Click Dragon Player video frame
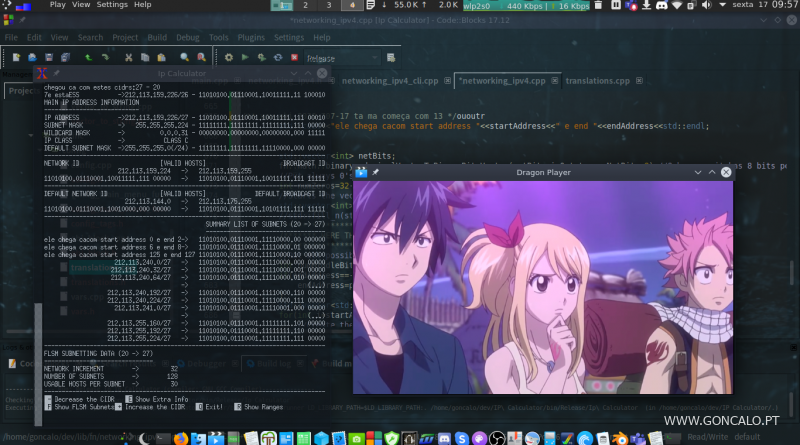The height and width of the screenshot is (445, 800). tap(543, 287)
